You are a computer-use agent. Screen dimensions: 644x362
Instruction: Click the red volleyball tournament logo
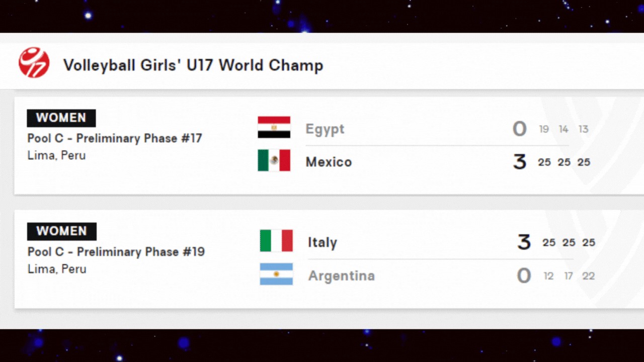click(34, 63)
